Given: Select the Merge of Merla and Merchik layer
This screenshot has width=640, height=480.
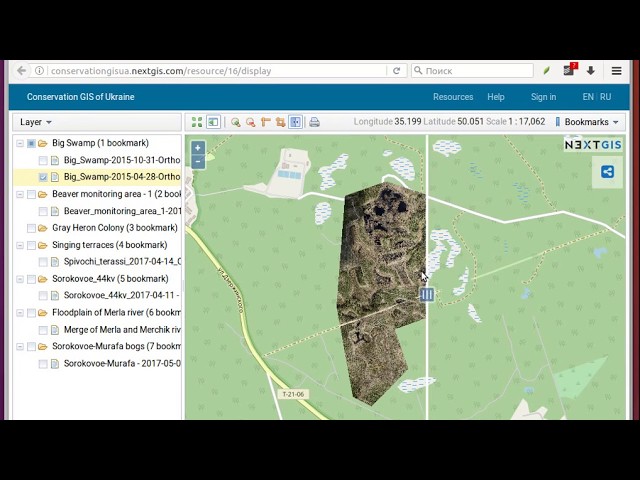Looking at the screenshot, I should point(122,330).
